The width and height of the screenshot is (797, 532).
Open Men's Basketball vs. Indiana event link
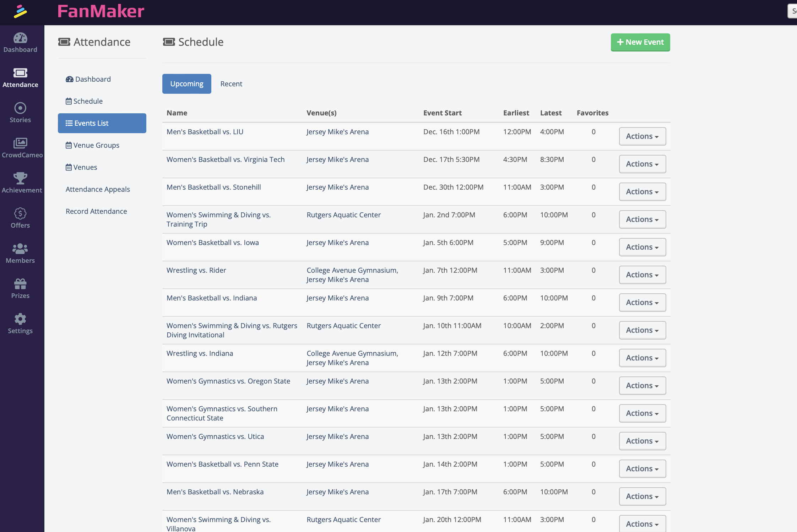[x=212, y=298]
